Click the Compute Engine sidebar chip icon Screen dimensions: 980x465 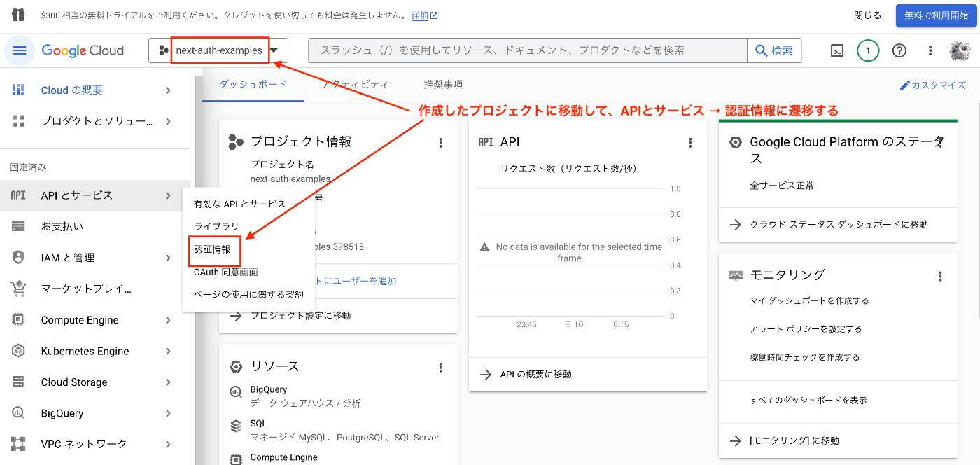[x=18, y=320]
